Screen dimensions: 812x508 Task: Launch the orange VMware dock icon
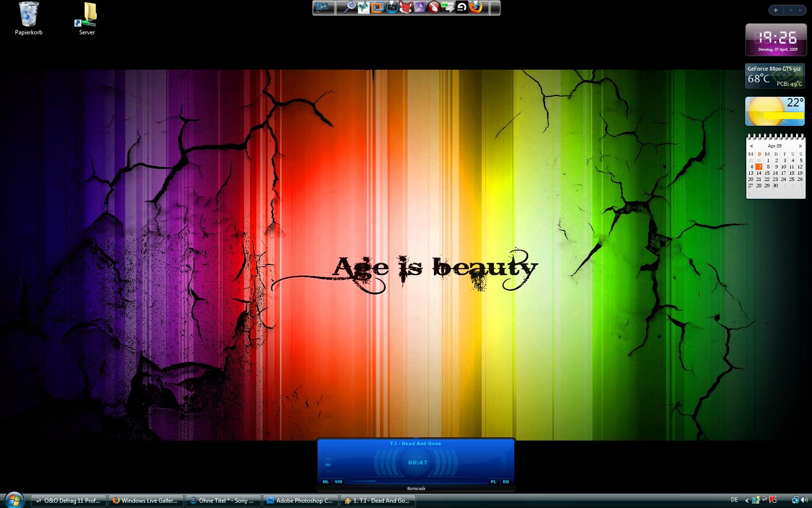pyautogui.click(x=377, y=7)
